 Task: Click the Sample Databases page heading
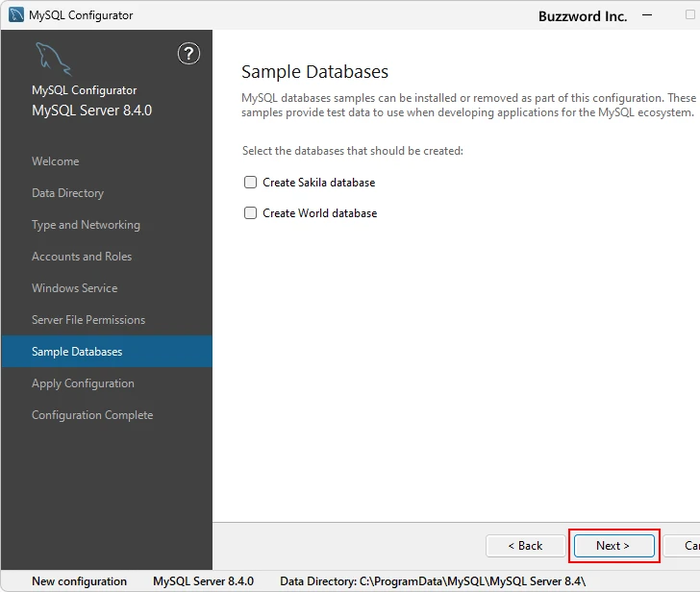[314, 72]
